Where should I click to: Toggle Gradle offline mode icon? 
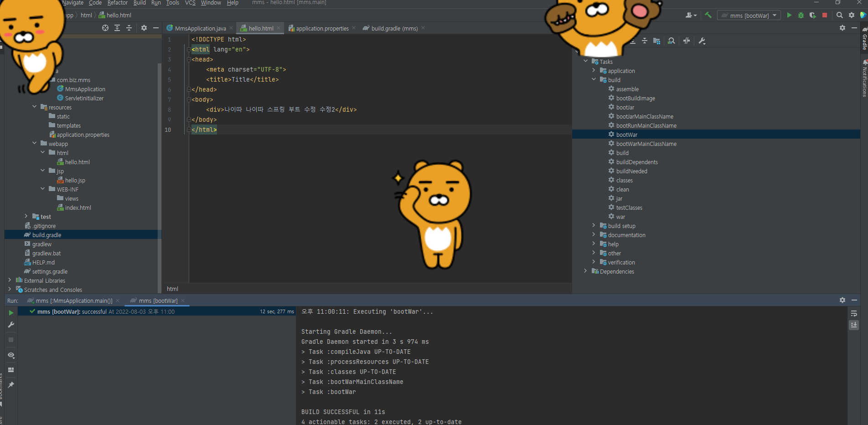pos(687,41)
